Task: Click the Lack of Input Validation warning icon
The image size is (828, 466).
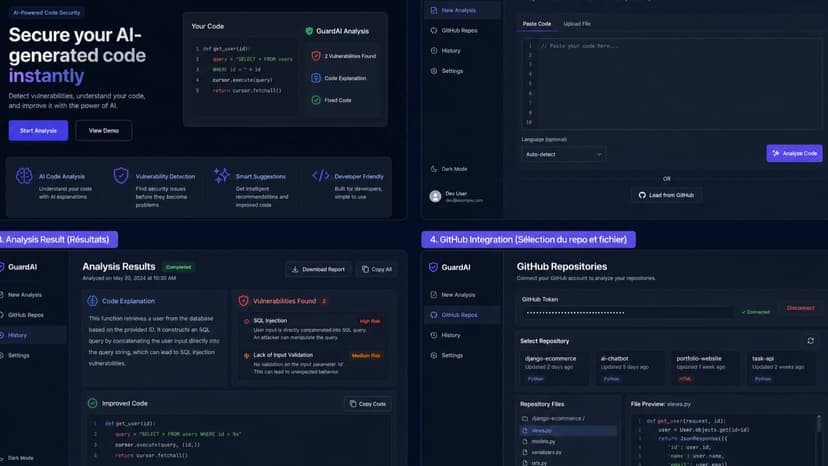Action: (x=246, y=356)
